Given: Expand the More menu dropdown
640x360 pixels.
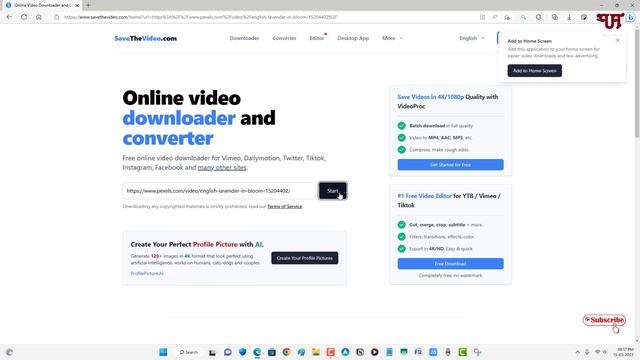Looking at the screenshot, I should 392,38.
